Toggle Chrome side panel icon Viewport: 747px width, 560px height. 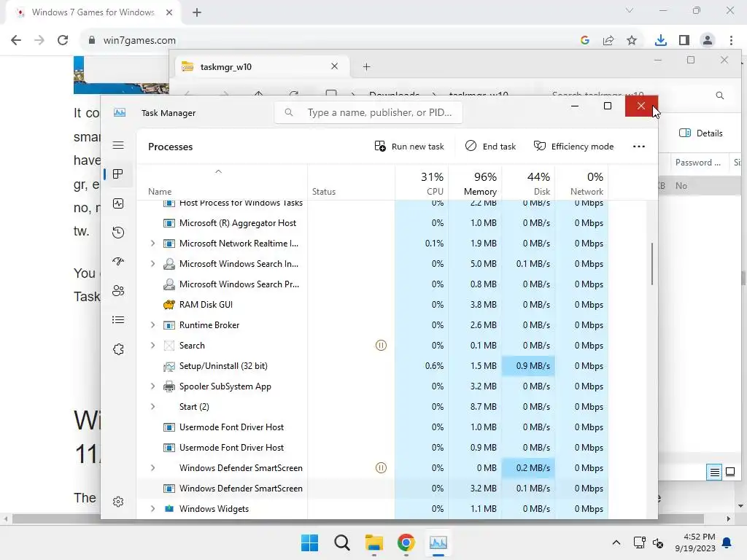[x=684, y=41]
